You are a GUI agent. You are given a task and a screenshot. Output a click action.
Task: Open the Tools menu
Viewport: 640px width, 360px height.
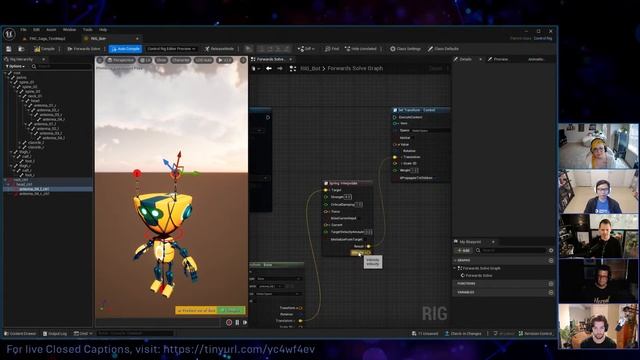pyautogui.click(x=87, y=30)
